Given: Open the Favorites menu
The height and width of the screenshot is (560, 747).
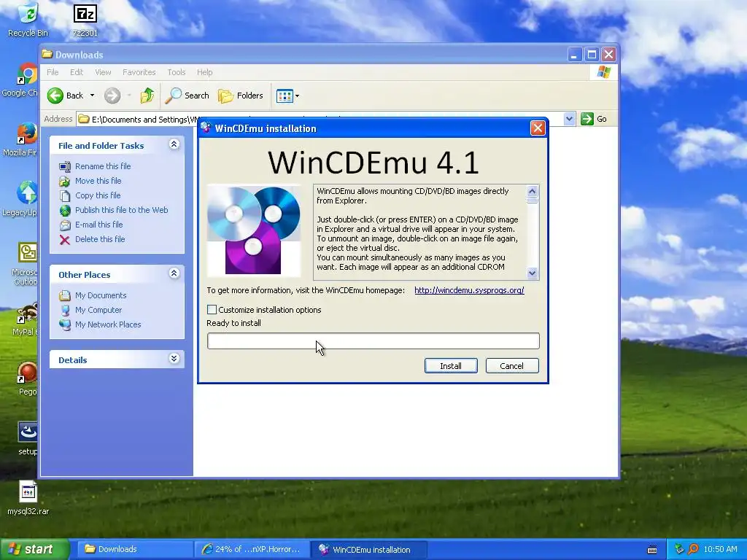Looking at the screenshot, I should point(139,72).
